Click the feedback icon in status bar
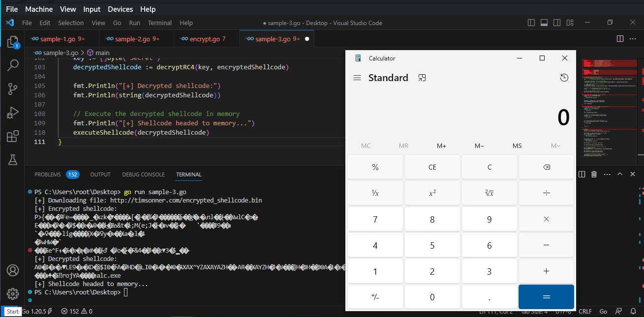644x317 pixels. tap(619, 312)
